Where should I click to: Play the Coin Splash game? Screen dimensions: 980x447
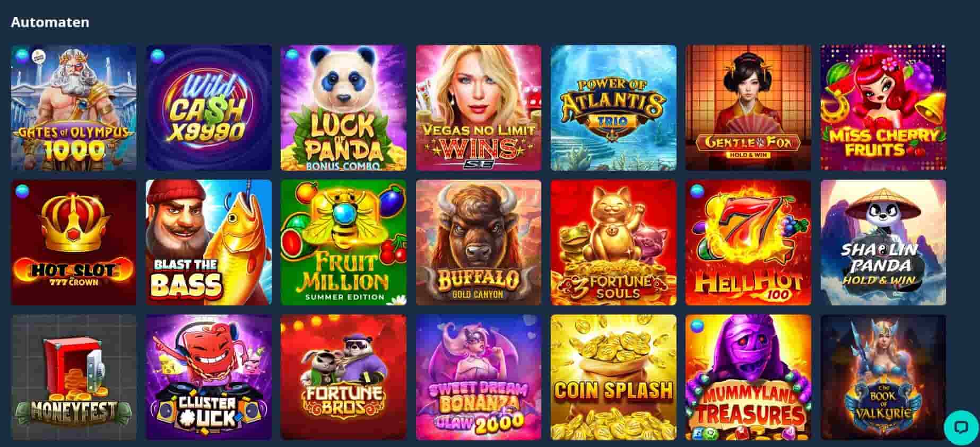[613, 378]
